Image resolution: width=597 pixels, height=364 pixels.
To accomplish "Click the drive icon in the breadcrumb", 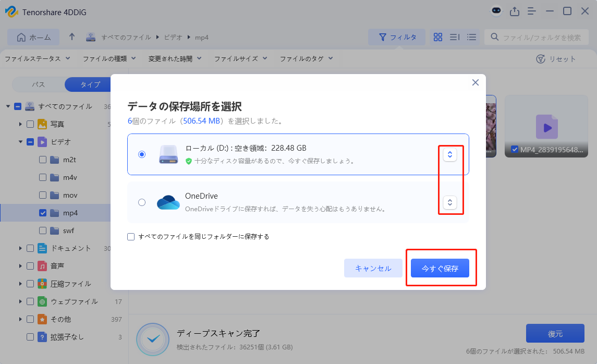I will pyautogui.click(x=91, y=38).
